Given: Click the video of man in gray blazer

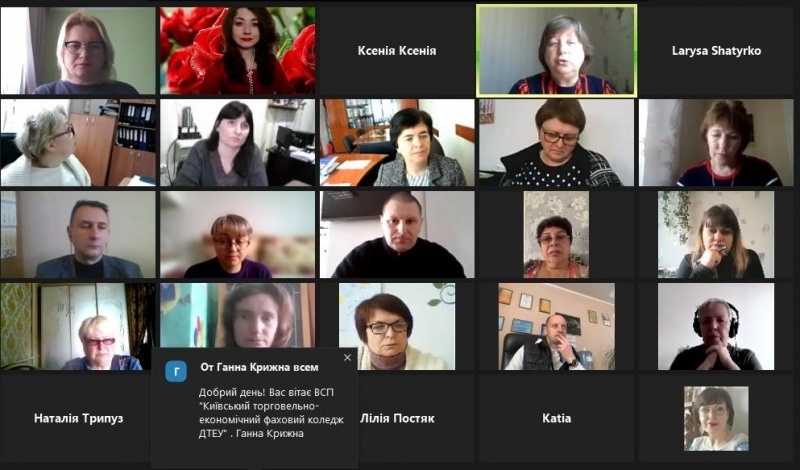Looking at the screenshot, I should pos(78,235).
